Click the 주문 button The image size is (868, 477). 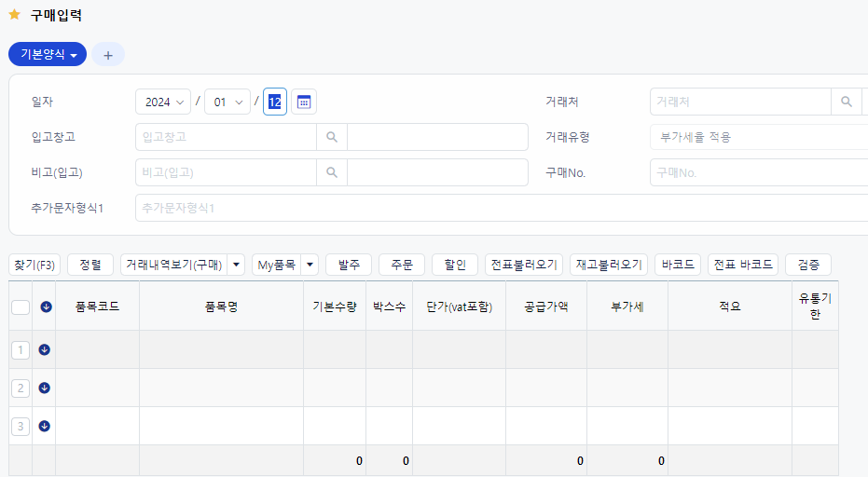tap(402, 265)
